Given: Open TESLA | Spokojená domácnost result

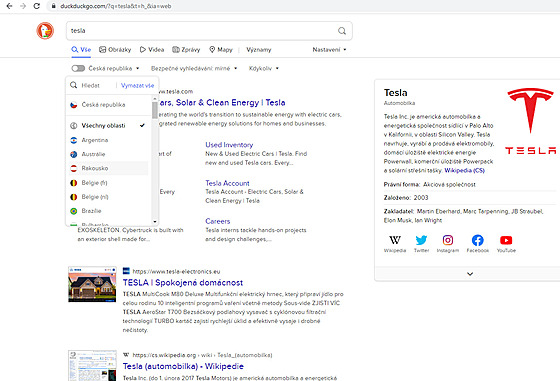Looking at the screenshot, I should pos(183,282).
